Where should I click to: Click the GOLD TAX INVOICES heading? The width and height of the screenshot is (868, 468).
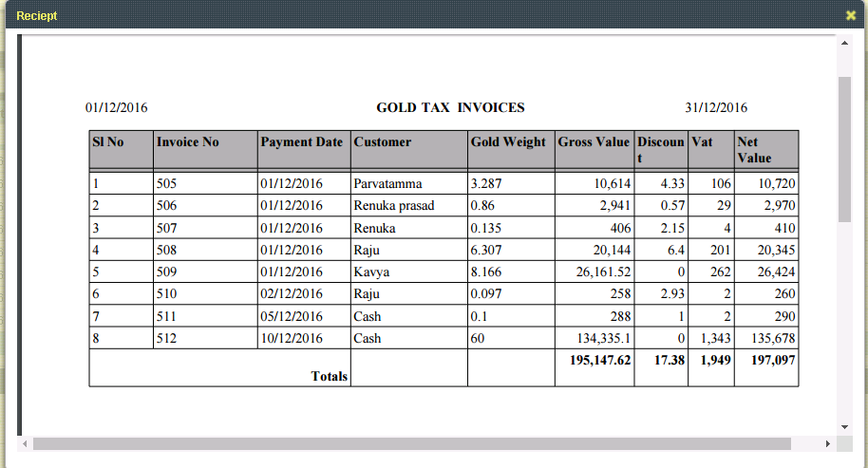click(x=450, y=108)
